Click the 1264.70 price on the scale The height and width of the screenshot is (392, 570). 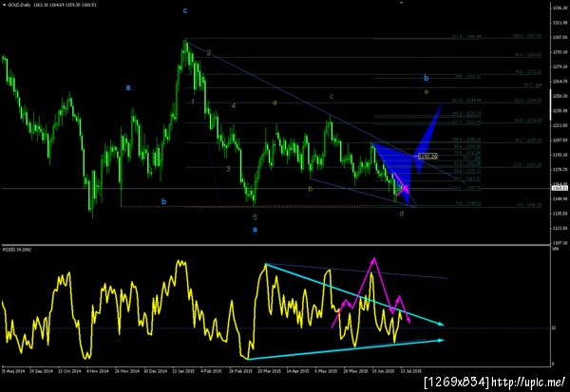coord(560,82)
